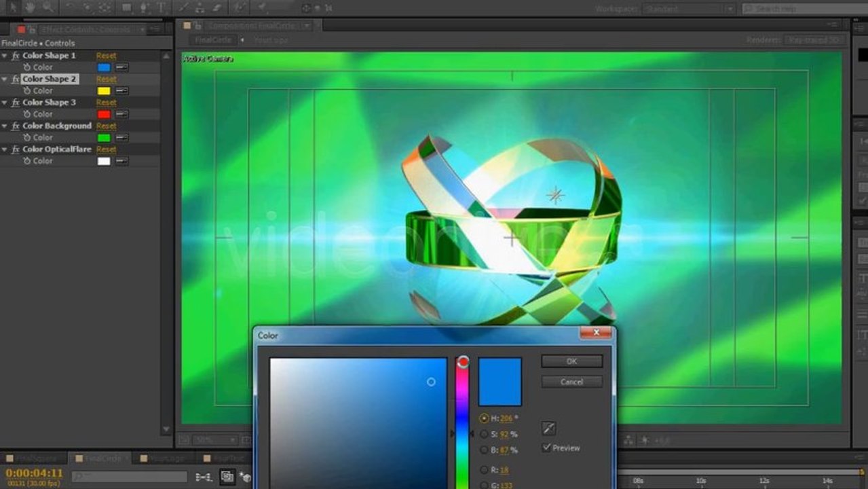Select the Pen tool
This screenshot has height=489, width=868.
pos(145,8)
